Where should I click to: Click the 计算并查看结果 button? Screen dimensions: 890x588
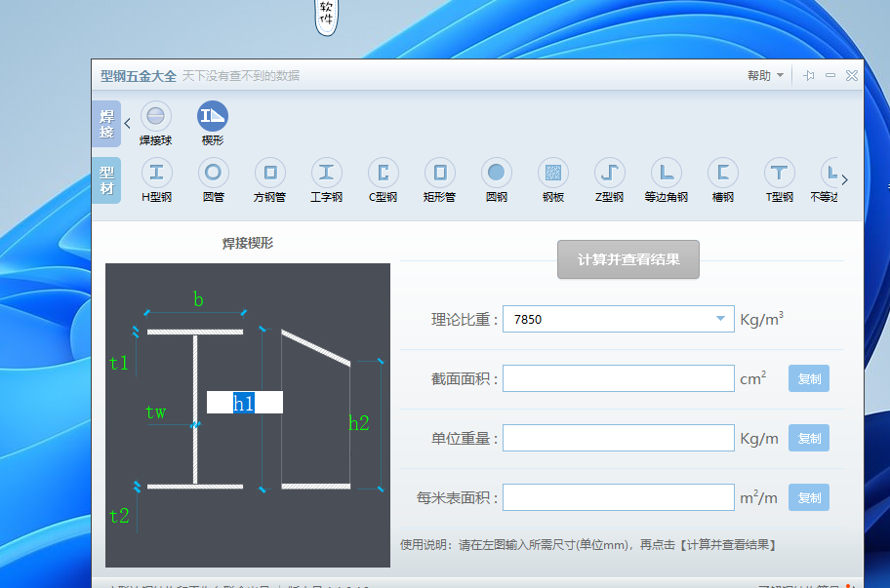pyautogui.click(x=628, y=259)
